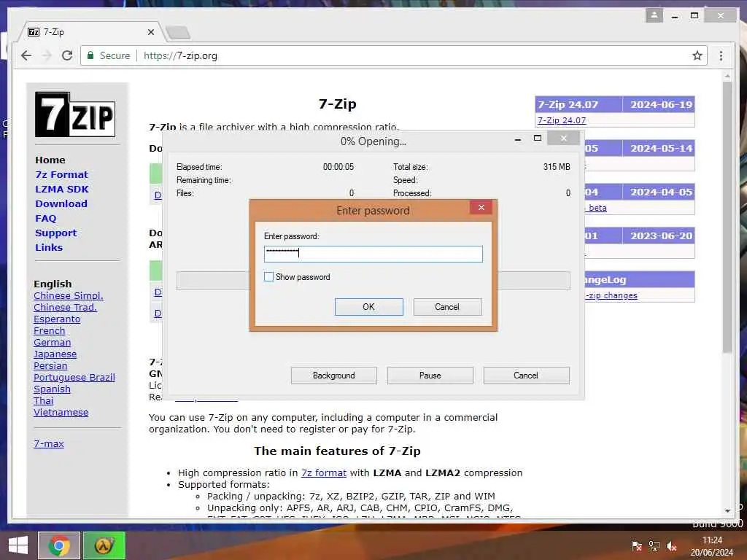Open a new browser tab
Screen dimensions: 747x560
(x=179, y=32)
